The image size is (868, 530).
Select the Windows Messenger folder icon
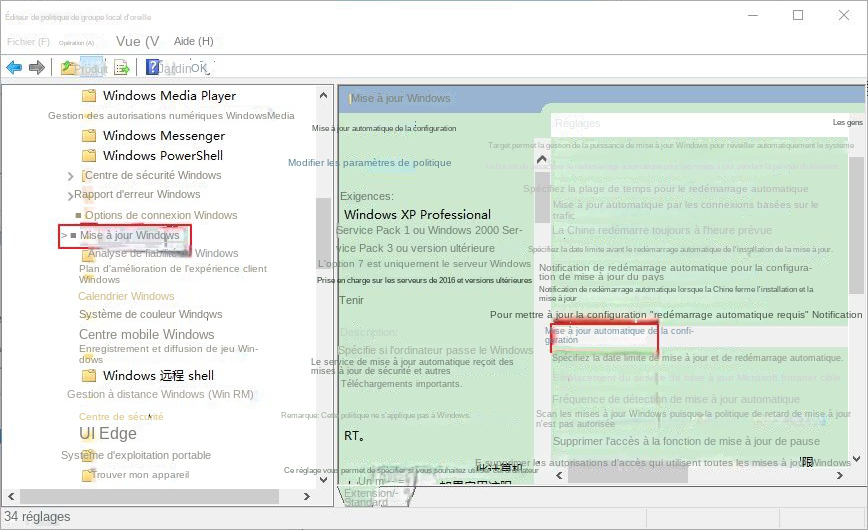89,136
